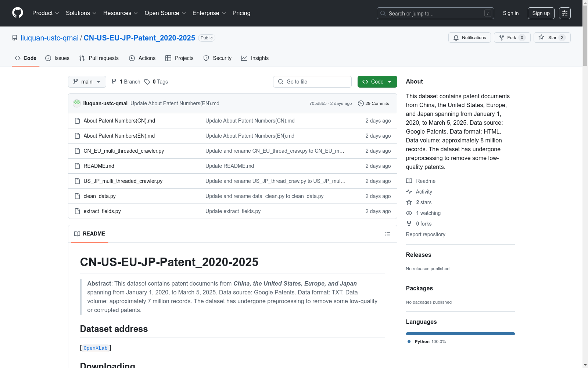The height and width of the screenshot is (368, 588).
Task: Click the Notifications button
Action: tap(470, 38)
